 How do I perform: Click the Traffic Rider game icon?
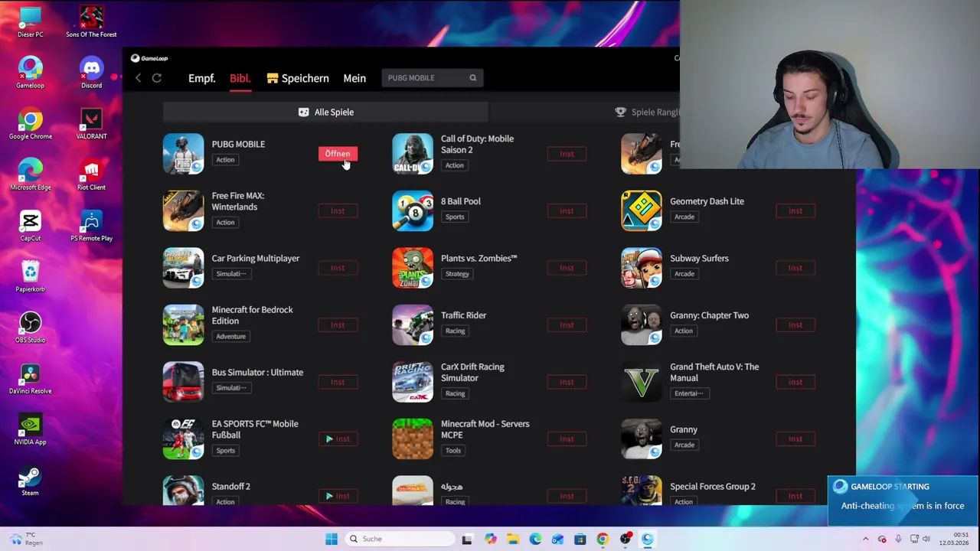point(413,324)
